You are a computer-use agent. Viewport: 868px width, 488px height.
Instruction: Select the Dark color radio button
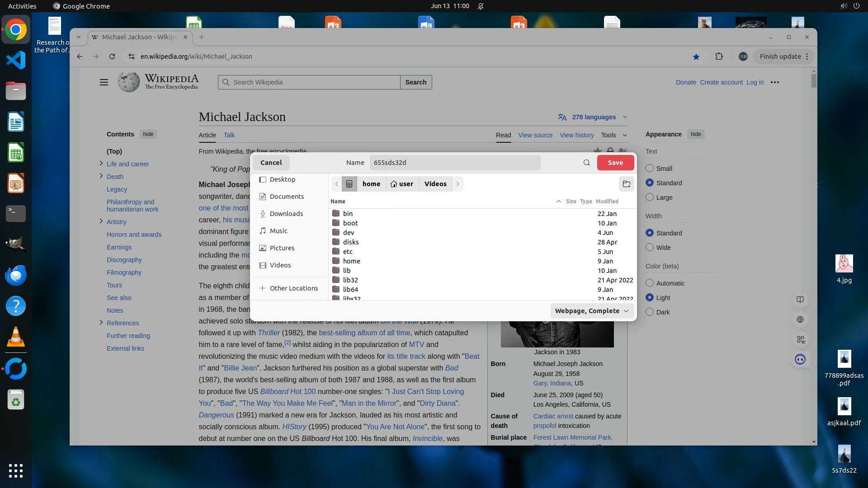tap(650, 312)
